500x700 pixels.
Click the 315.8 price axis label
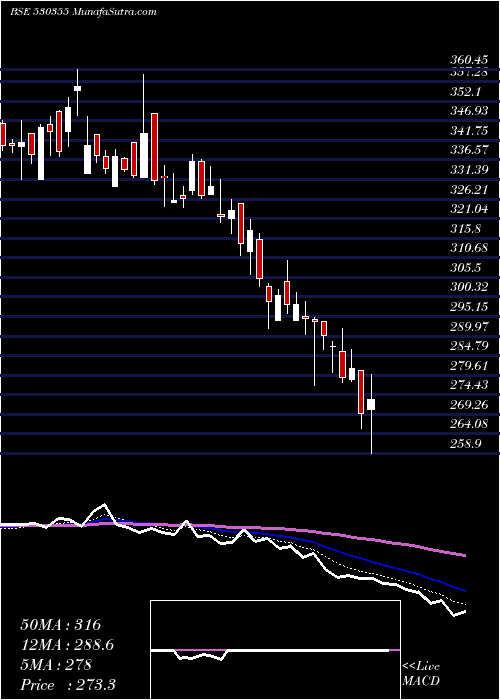[465, 229]
